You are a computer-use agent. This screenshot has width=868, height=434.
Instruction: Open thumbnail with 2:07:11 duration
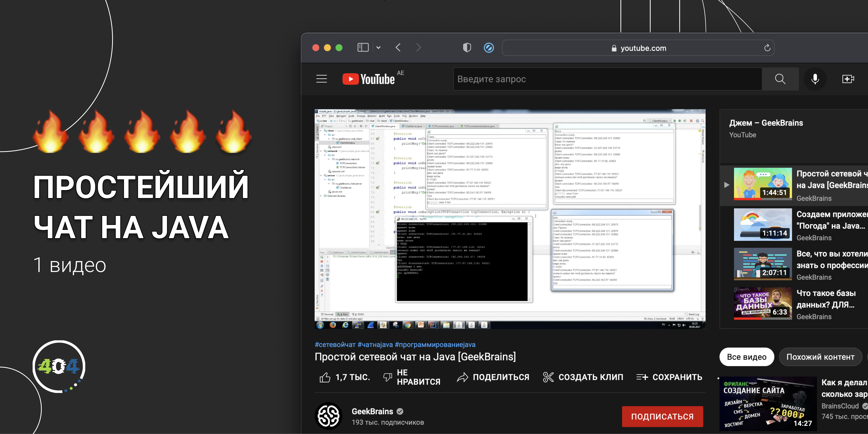[x=763, y=264]
